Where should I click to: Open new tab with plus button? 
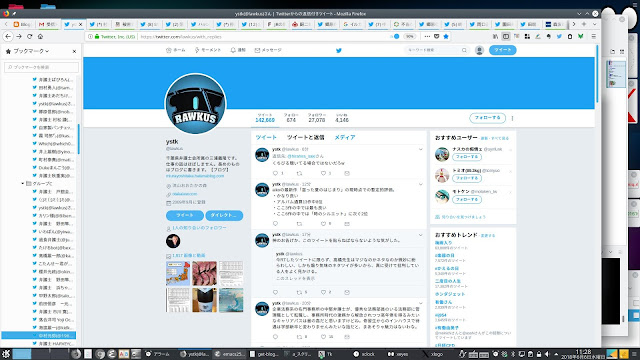(584, 24)
